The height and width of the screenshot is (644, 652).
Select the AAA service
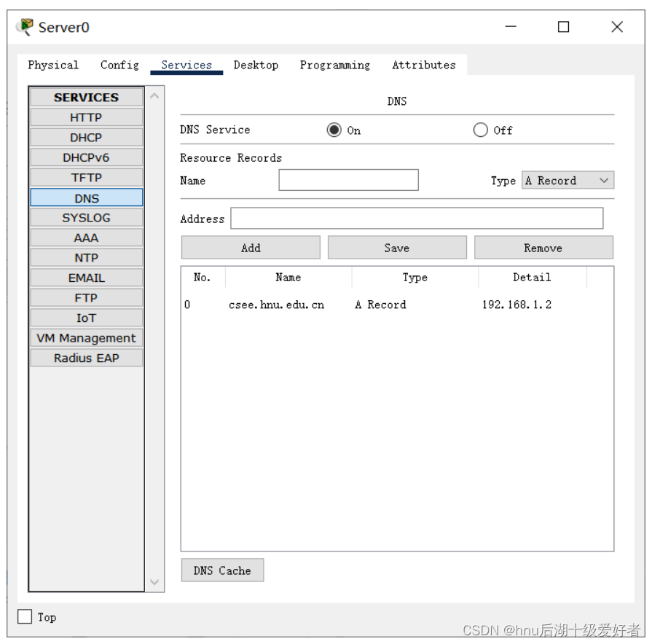point(87,237)
